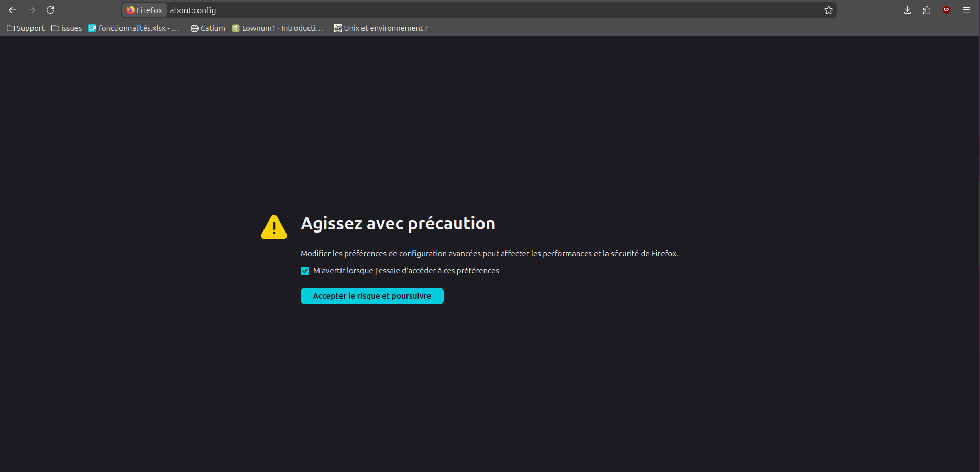Viewport: 980px width, 472px height.
Task: Click the "Agissez avec précaution" heading
Action: pyautogui.click(x=398, y=224)
